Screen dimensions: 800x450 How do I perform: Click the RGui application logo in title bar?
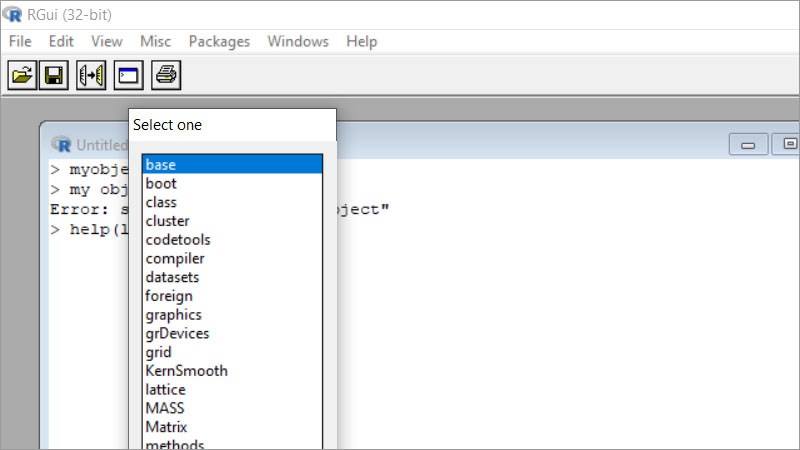click(x=12, y=14)
